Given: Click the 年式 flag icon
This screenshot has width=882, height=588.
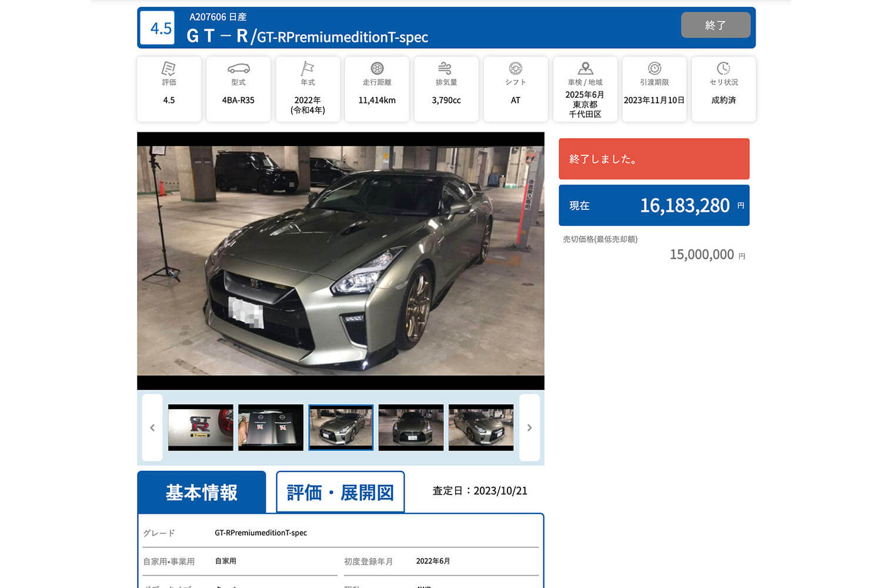Looking at the screenshot, I should tap(308, 69).
